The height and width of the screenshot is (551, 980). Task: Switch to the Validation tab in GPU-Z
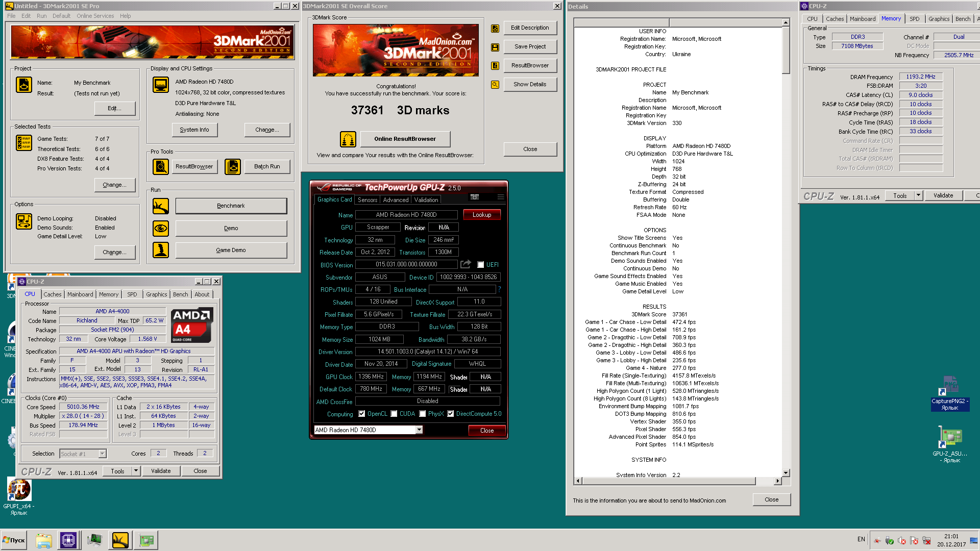(x=426, y=200)
